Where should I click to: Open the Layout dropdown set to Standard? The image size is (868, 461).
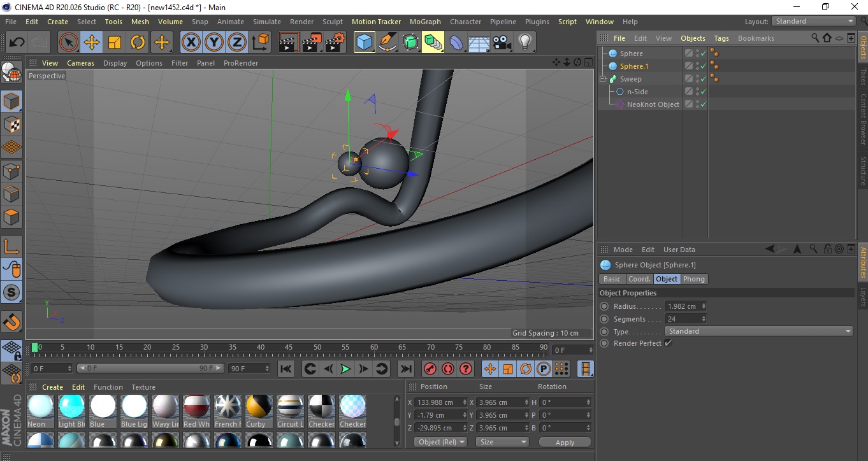coord(813,21)
